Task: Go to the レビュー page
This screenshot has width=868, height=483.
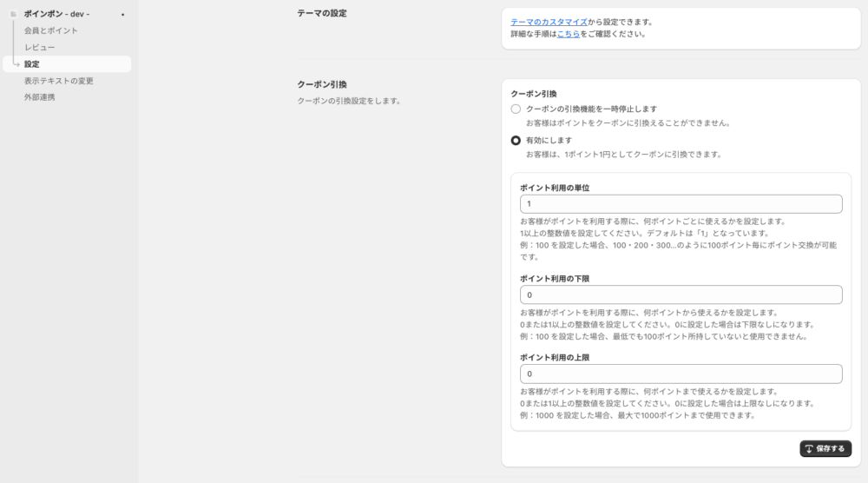Action: [x=39, y=47]
